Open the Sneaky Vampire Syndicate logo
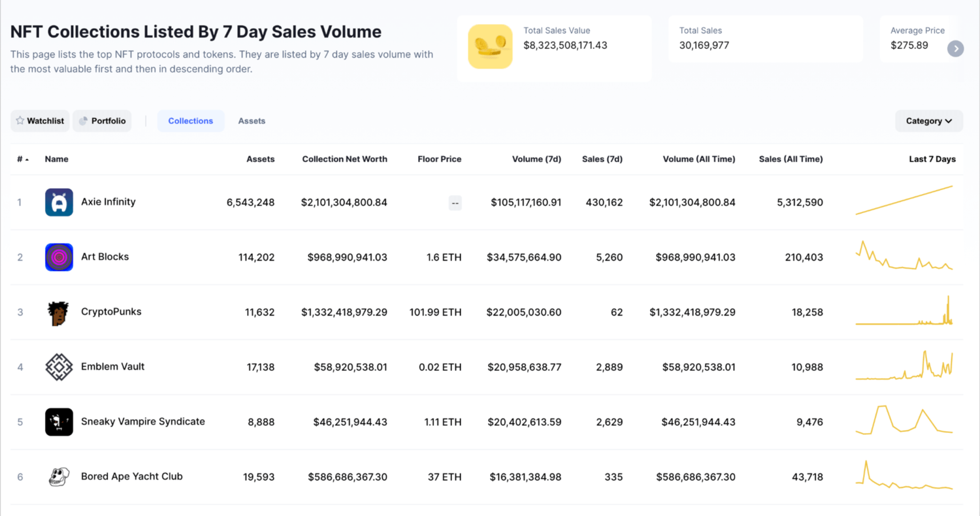This screenshot has height=516, width=980. (59, 422)
